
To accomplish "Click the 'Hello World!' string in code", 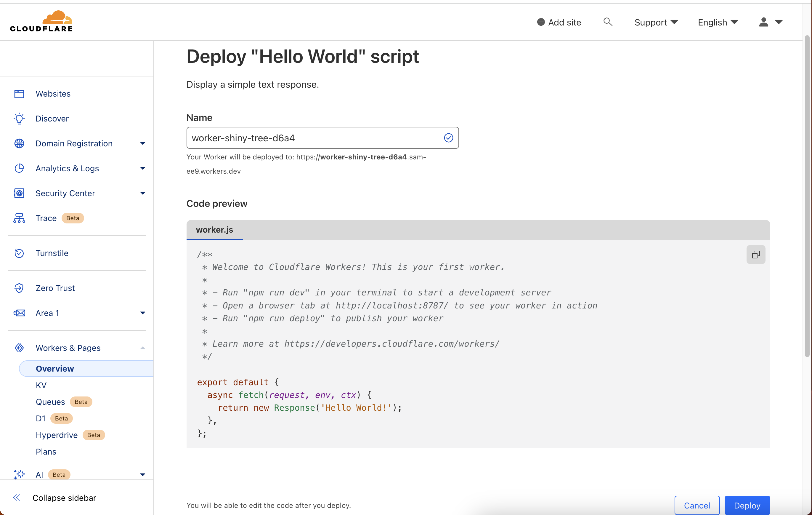I will point(356,408).
